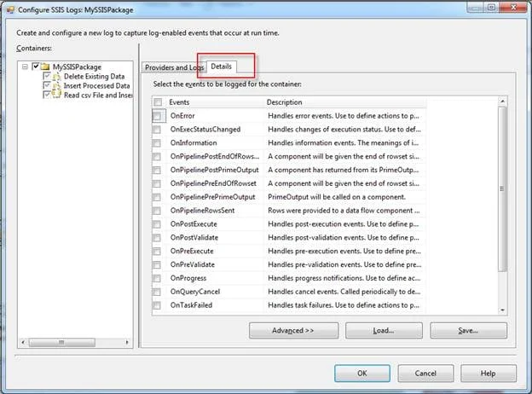Click the SSIS dialog title bar icon
Image resolution: width=532 pixels, height=394 pixels.
coord(10,10)
